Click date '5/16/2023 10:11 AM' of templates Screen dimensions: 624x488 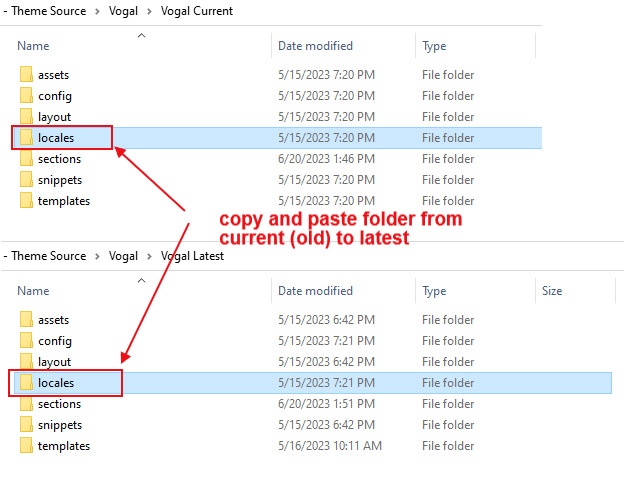coord(330,446)
